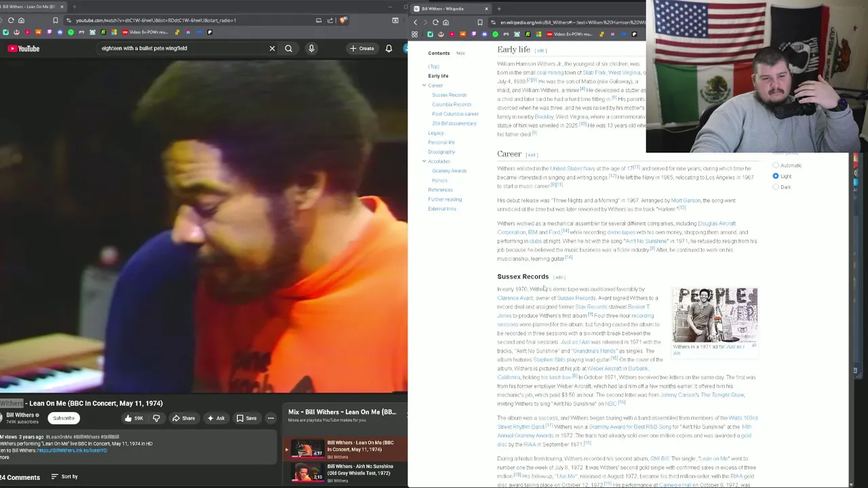868x488 pixels.
Task: Go to Post-Columbia career in contents
Action: (455, 114)
